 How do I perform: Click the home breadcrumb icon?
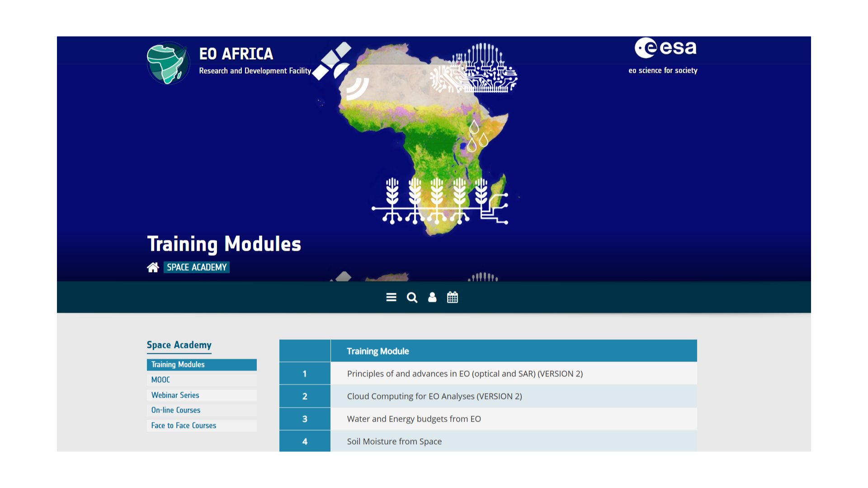153,267
